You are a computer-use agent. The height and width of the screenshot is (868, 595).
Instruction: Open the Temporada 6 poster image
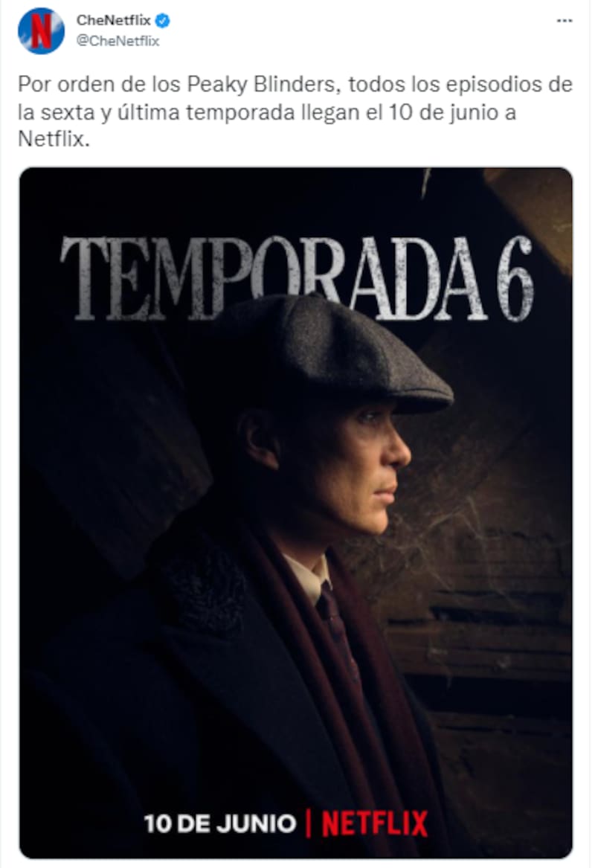(296, 512)
